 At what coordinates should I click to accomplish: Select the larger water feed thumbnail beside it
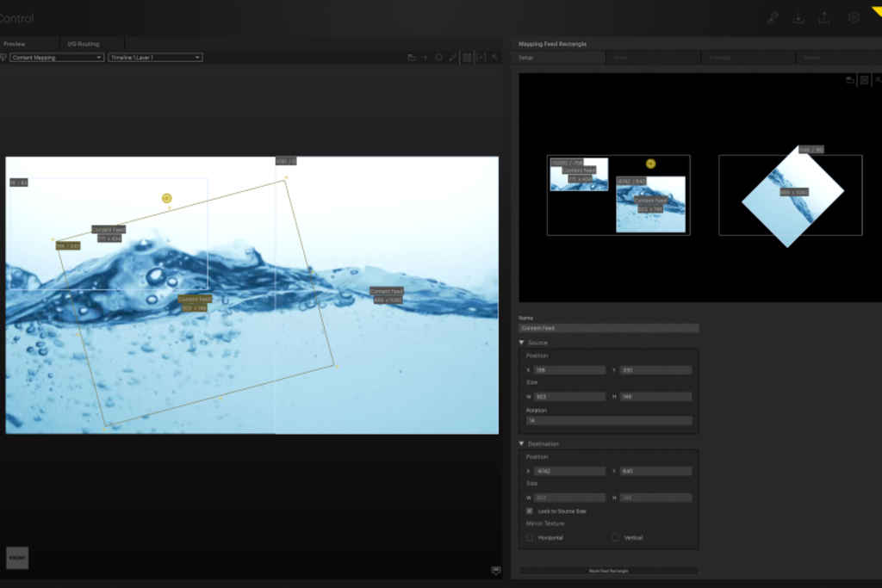[651, 204]
